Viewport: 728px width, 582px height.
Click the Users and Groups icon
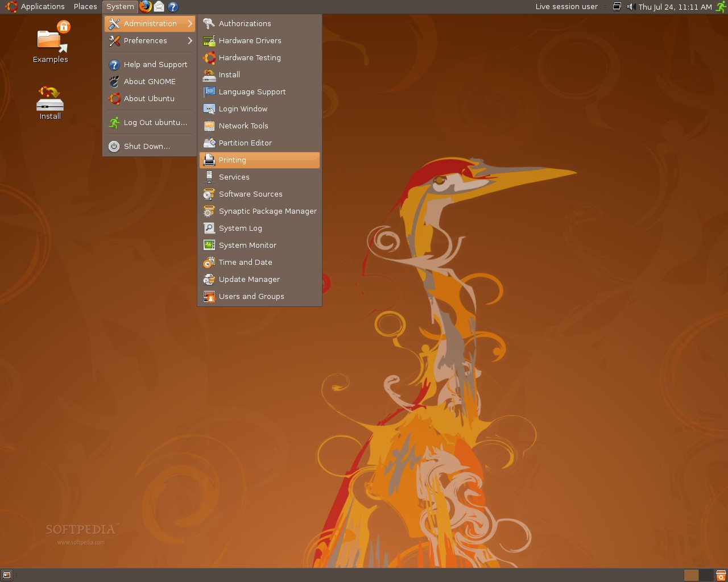209,296
